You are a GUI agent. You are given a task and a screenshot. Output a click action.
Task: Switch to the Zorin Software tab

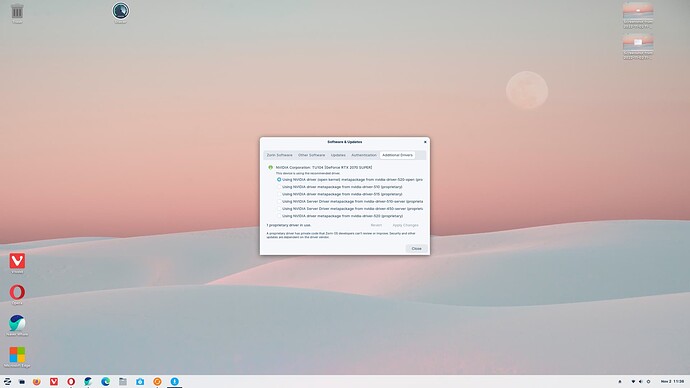click(x=279, y=155)
